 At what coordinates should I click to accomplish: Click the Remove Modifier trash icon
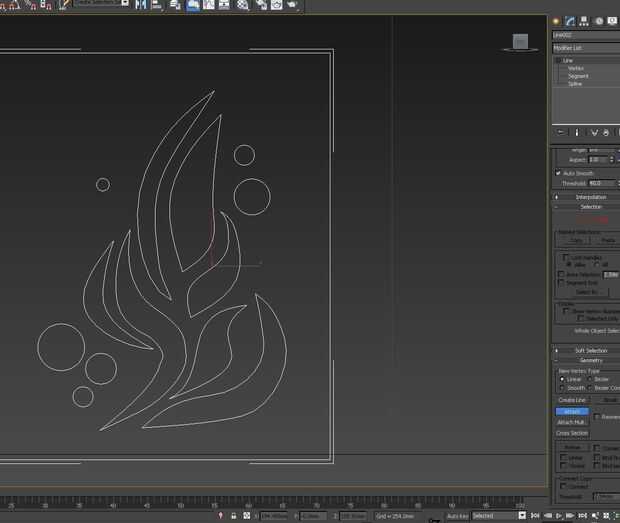click(606, 132)
